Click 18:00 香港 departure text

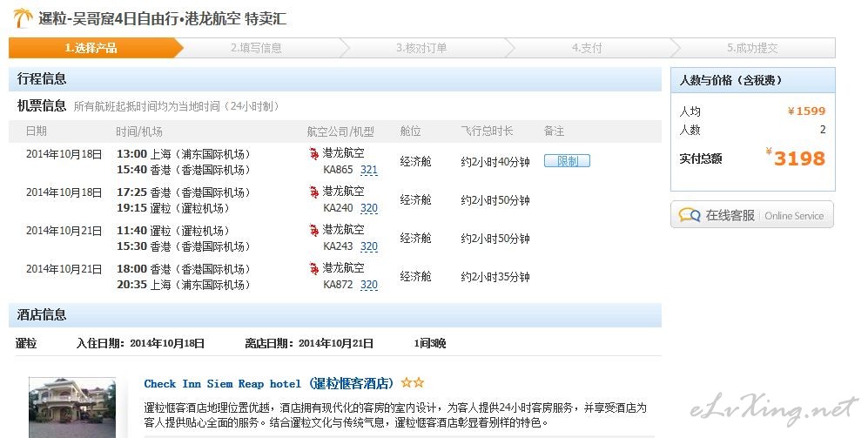pyautogui.click(x=183, y=268)
